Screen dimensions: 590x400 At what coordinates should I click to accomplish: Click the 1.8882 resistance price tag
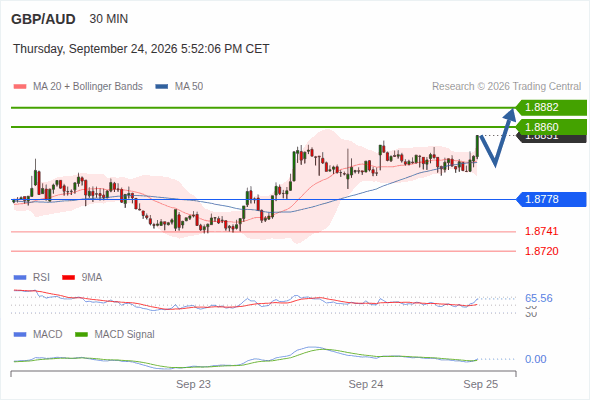tap(551, 108)
